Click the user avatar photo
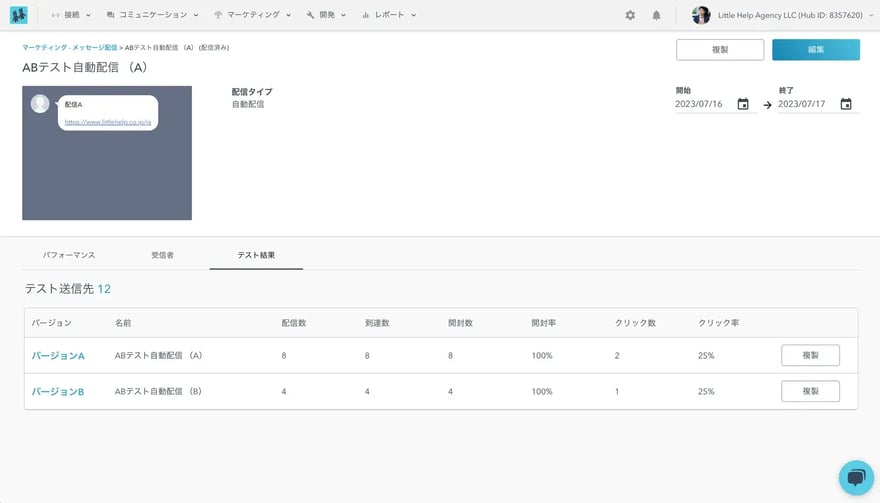 coord(701,15)
